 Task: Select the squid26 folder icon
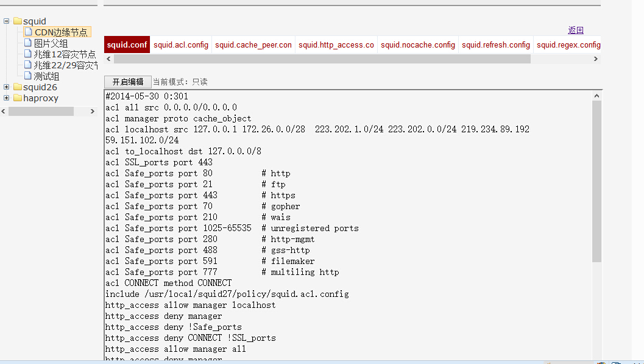click(x=18, y=87)
